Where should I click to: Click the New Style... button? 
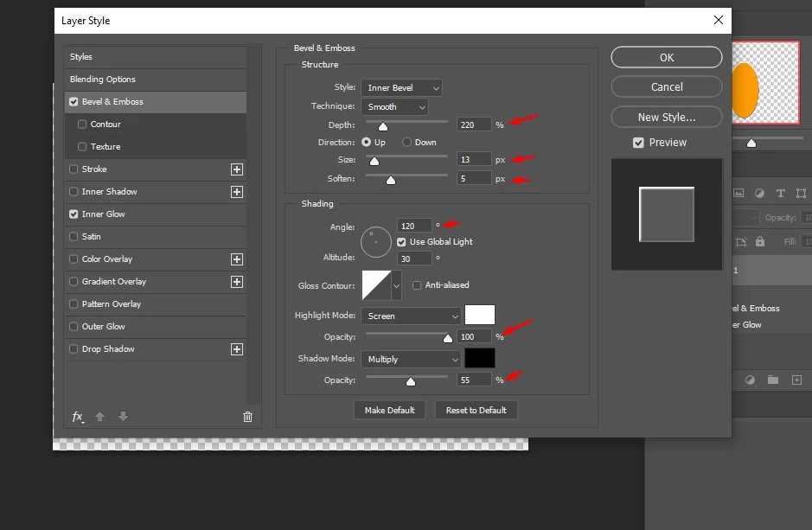pyautogui.click(x=667, y=117)
